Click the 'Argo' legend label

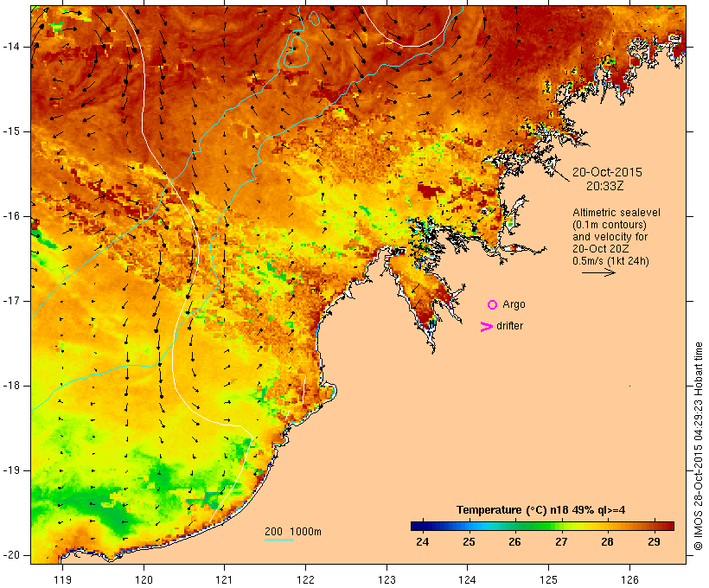coord(514,305)
